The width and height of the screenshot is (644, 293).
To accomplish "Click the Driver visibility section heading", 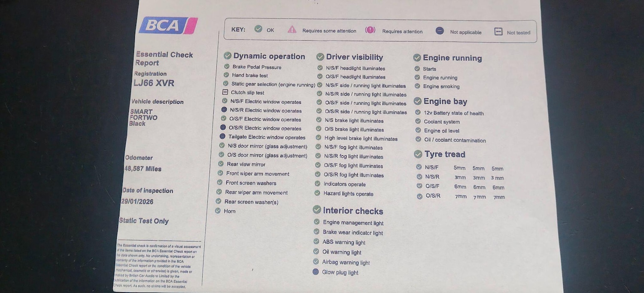I will pyautogui.click(x=354, y=57).
